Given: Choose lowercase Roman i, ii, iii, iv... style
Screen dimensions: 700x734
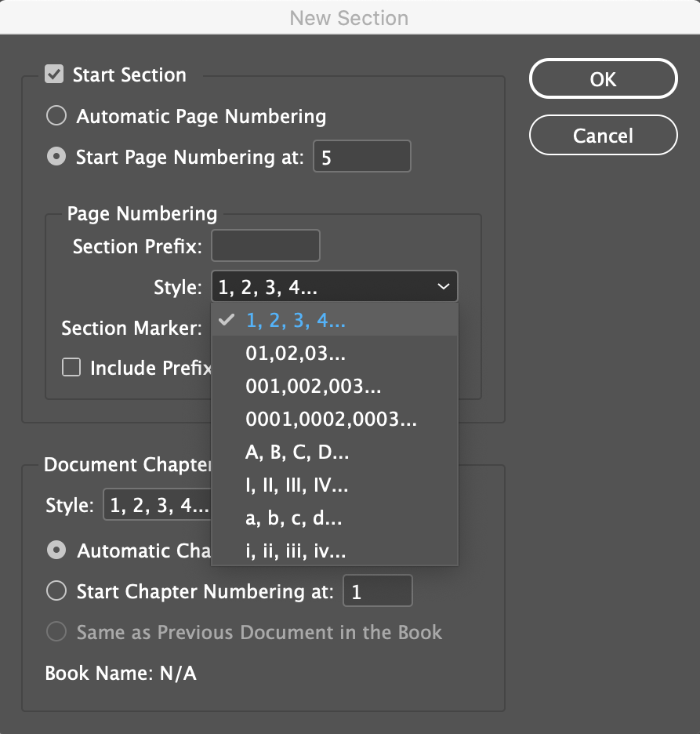Looking at the screenshot, I should [335, 551].
